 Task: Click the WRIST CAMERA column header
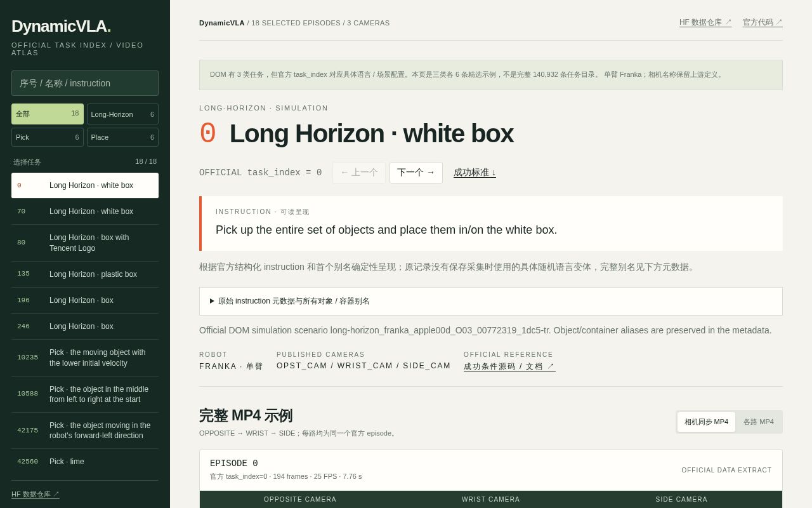[x=491, y=500]
